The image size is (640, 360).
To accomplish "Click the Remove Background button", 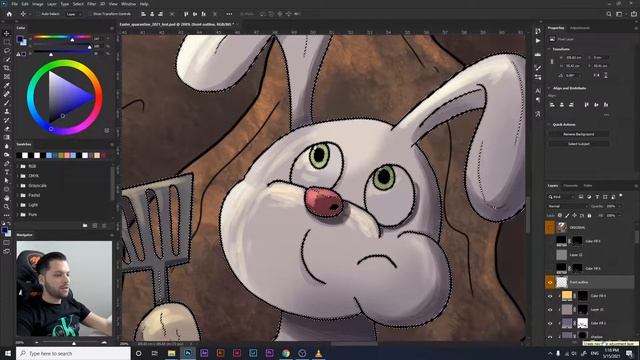I will coord(579,134).
